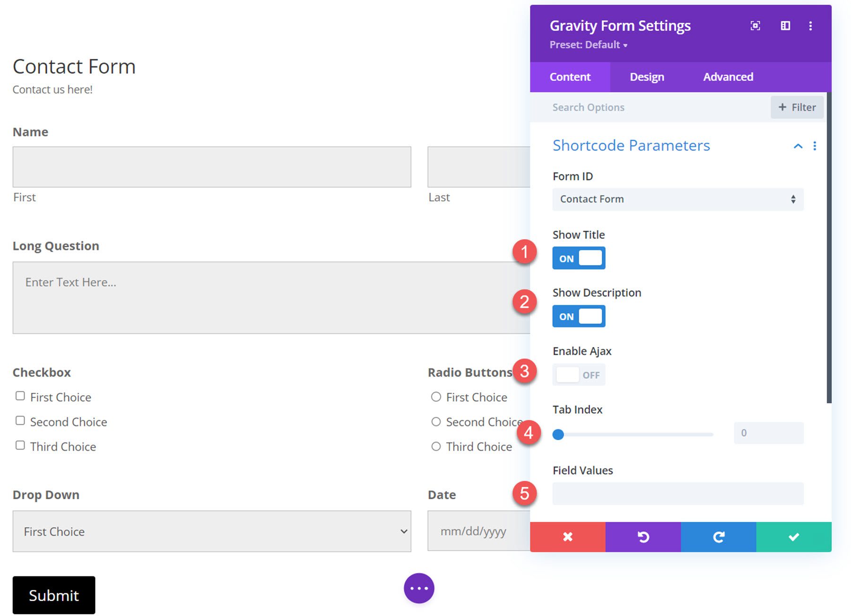Collapse the Shortcode Parameters section
This screenshot has width=851, height=616.
coord(798,146)
